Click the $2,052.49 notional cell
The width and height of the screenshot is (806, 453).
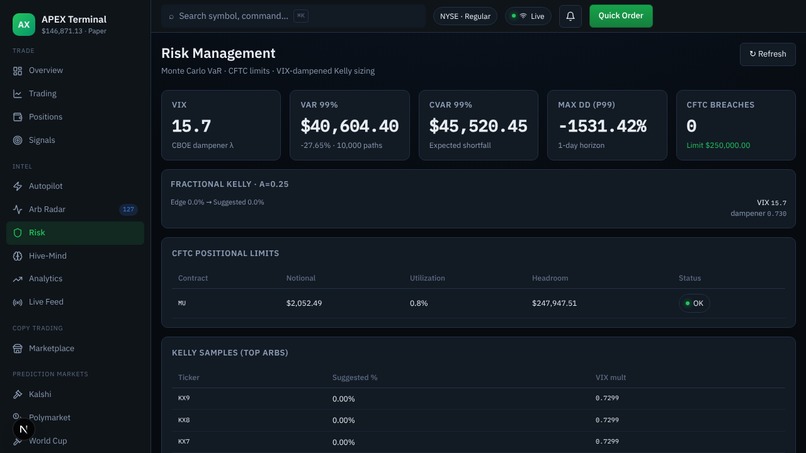pyautogui.click(x=304, y=303)
